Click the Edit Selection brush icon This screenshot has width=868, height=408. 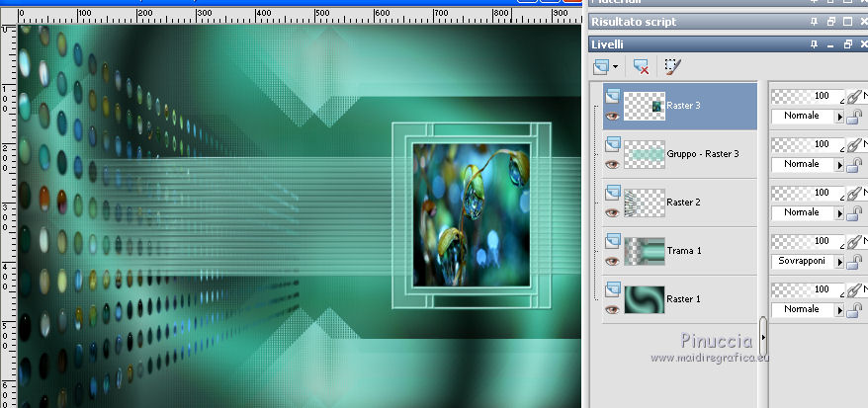[x=672, y=67]
